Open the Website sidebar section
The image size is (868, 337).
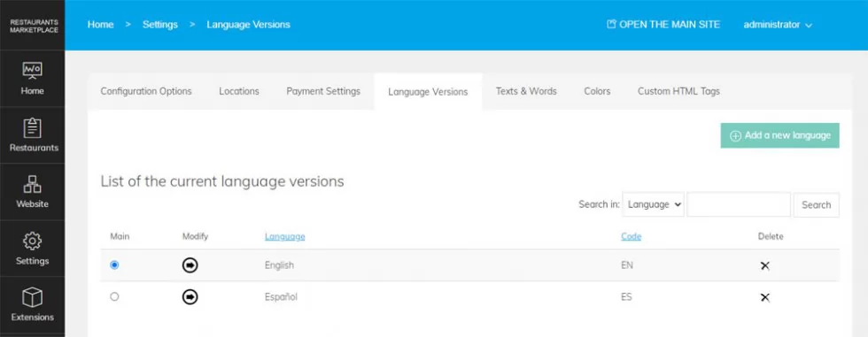(x=32, y=184)
